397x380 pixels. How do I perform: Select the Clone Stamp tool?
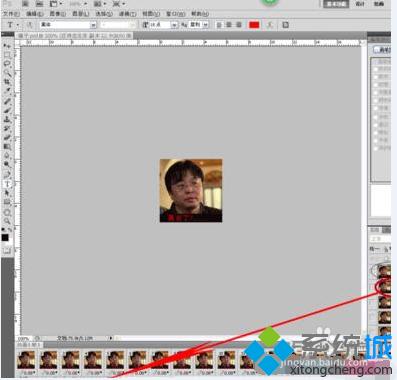pyautogui.click(x=7, y=119)
